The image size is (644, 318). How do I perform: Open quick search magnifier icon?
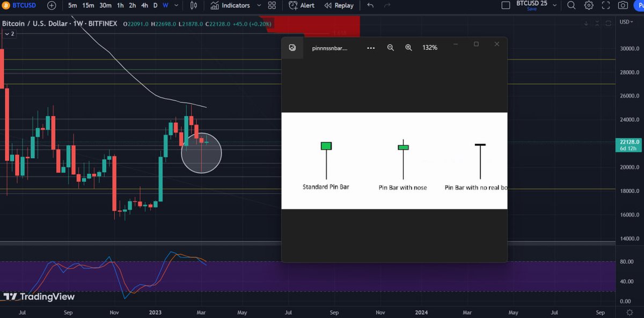(x=572, y=5)
